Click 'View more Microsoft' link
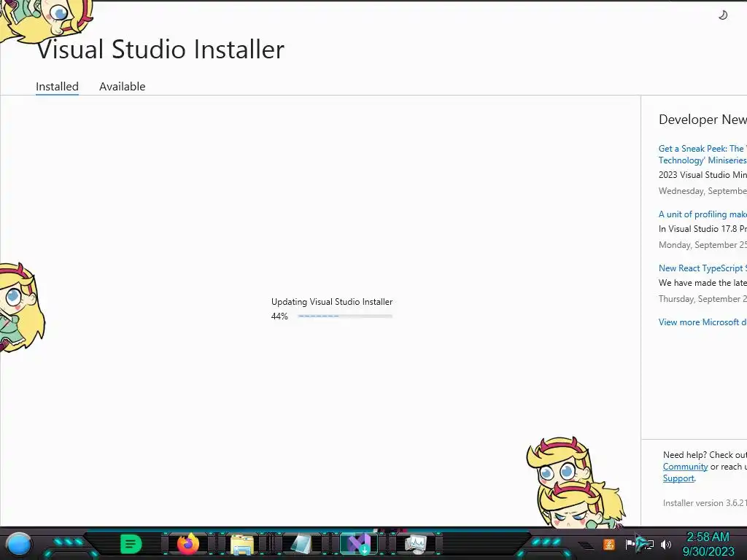The width and height of the screenshot is (747, 560). pos(703,322)
